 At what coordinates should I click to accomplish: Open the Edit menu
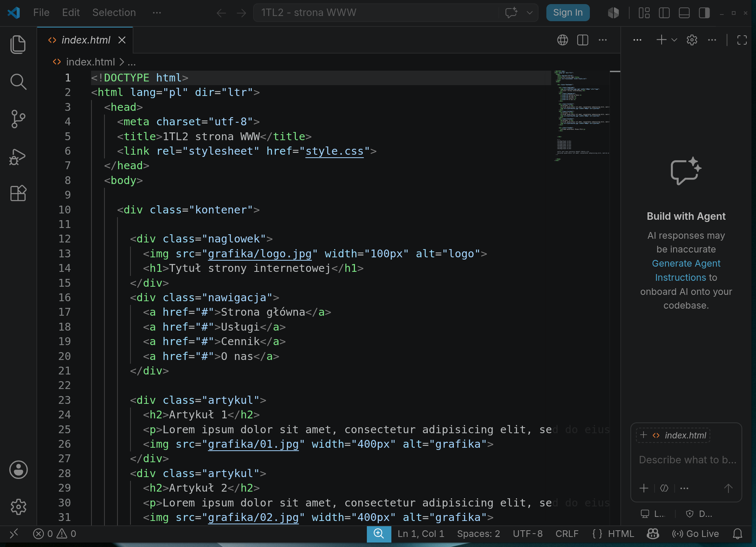pyautogui.click(x=71, y=13)
